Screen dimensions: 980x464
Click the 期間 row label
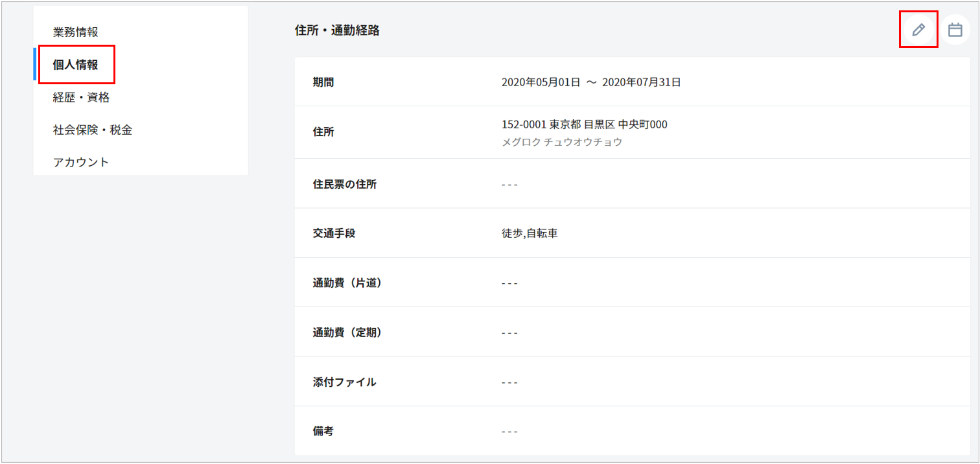point(323,82)
